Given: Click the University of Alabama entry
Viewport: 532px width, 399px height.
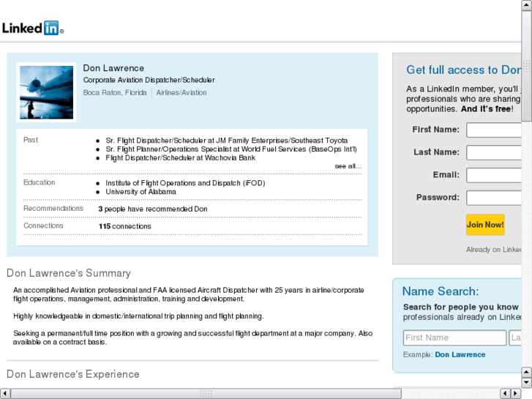Looking at the screenshot, I should [141, 192].
